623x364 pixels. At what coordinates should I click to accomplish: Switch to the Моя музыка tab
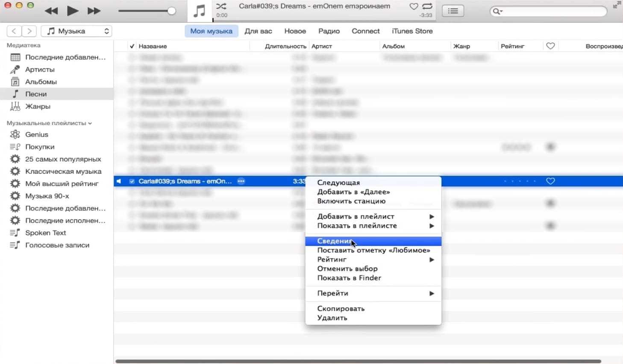pyautogui.click(x=212, y=31)
